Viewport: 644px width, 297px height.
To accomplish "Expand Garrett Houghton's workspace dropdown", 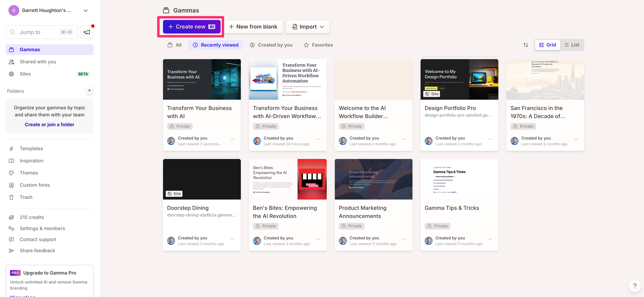I will [86, 10].
